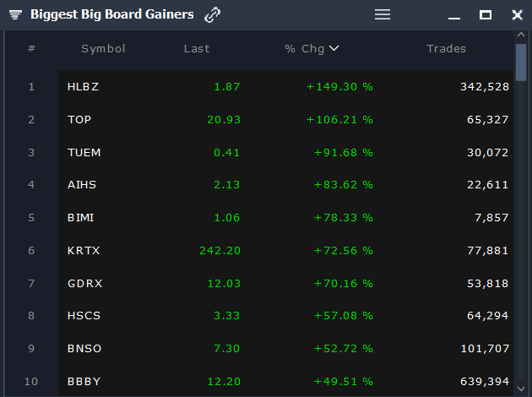Sort by Symbol column header

pyautogui.click(x=103, y=48)
